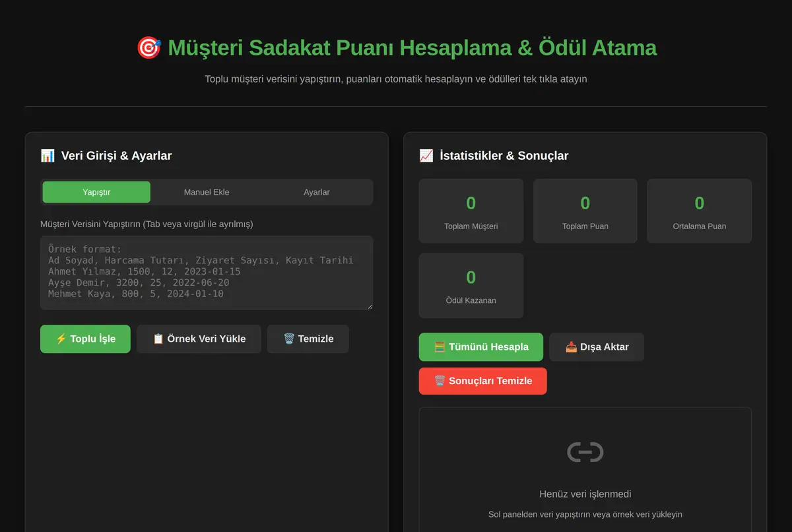Click the hint 'Sol panelden veri yapıştırın'
This screenshot has width=792, height=532.
point(585,514)
